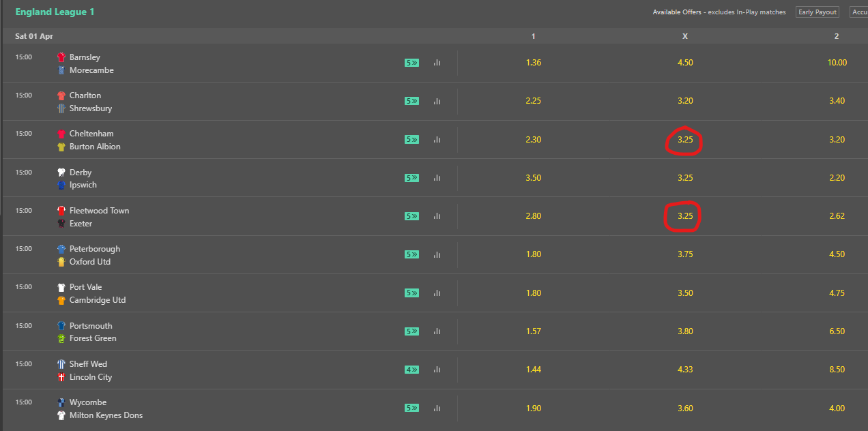Viewport: 868px width, 431px height.
Task: Expand the 4 markets badge for Sheff Wed match
Action: click(x=411, y=370)
